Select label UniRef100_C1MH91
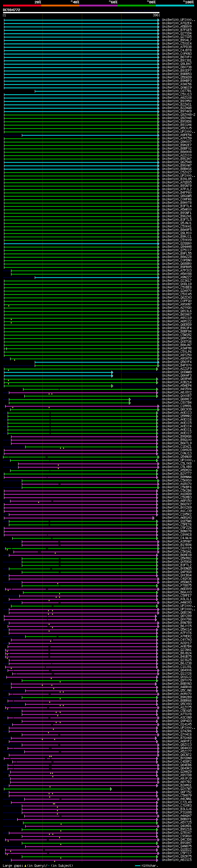The width and height of the screenshot is (197, 868). tap(177, 406)
